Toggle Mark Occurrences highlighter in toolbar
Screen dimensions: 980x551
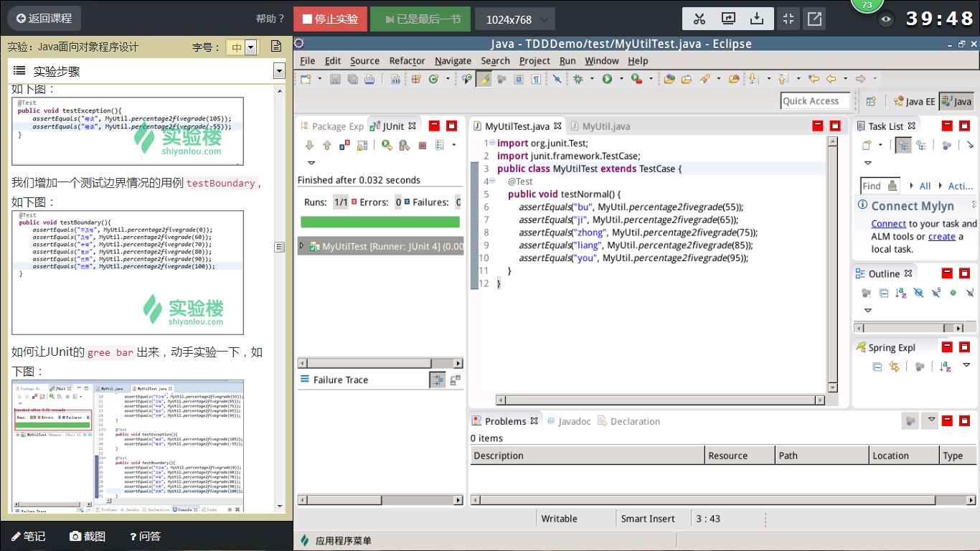click(484, 79)
